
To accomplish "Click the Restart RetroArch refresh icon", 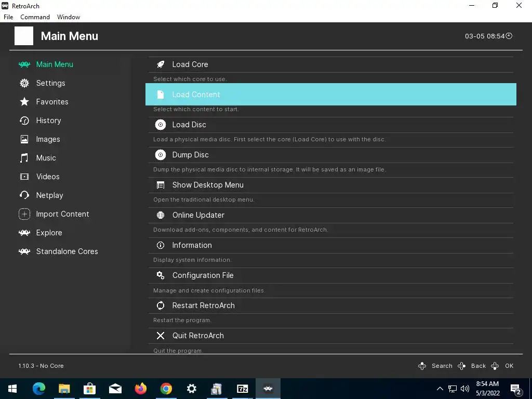I will click(161, 305).
